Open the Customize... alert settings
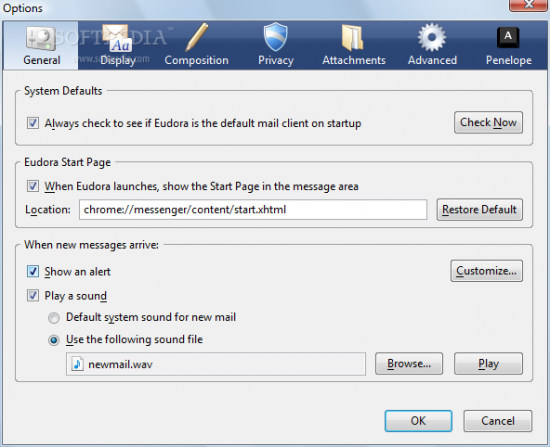The image size is (550, 447). click(x=487, y=271)
